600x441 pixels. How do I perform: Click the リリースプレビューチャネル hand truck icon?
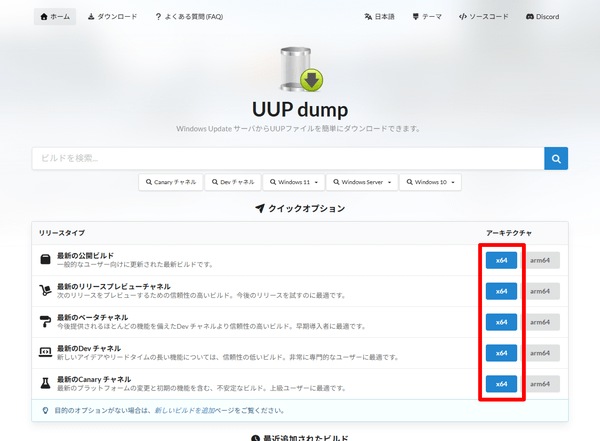46,291
